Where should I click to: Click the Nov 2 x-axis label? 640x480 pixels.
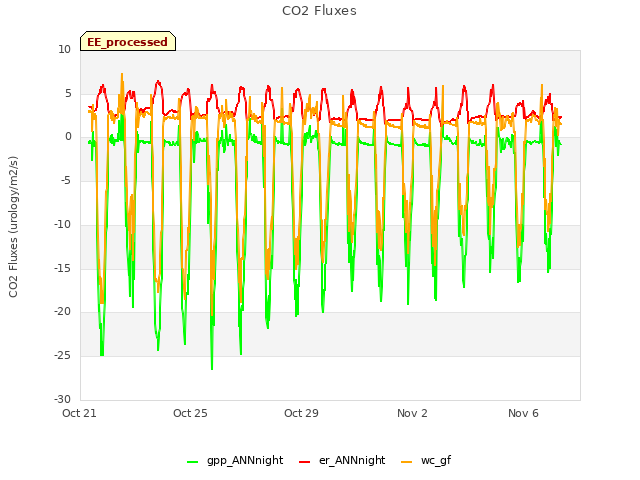click(412, 413)
